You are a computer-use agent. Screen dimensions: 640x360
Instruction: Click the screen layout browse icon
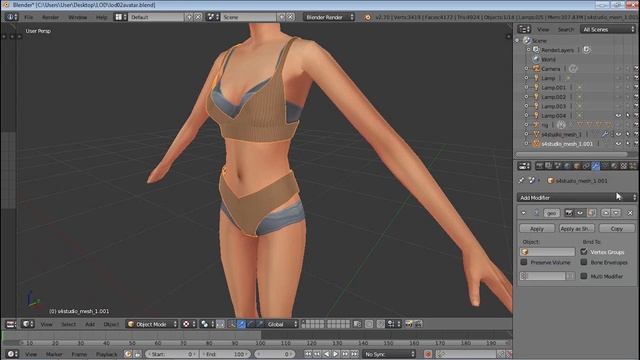click(x=120, y=17)
